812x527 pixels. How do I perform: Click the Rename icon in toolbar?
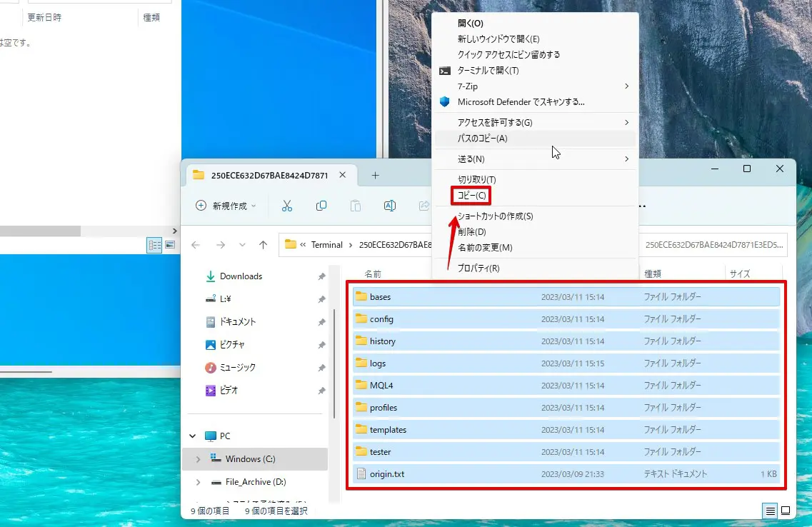click(390, 206)
